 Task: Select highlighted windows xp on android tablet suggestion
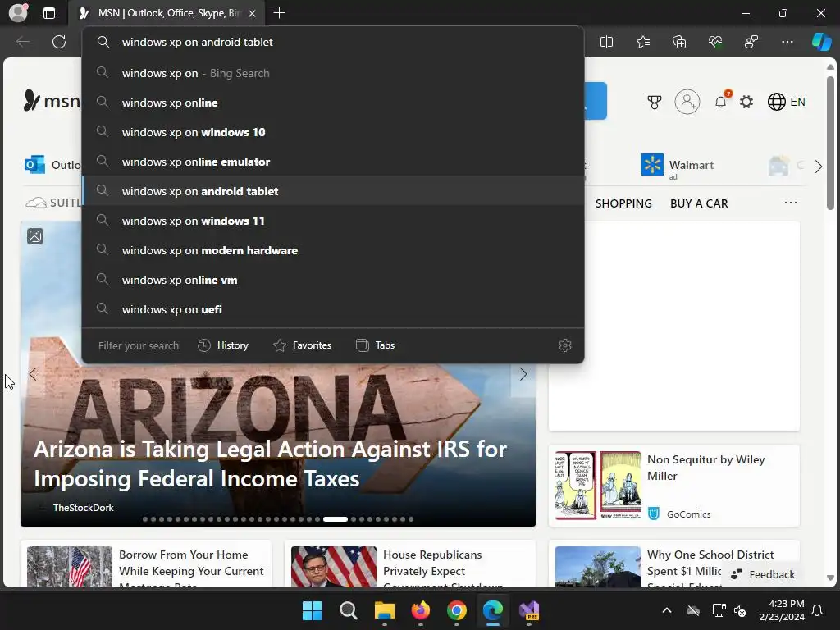click(333, 190)
